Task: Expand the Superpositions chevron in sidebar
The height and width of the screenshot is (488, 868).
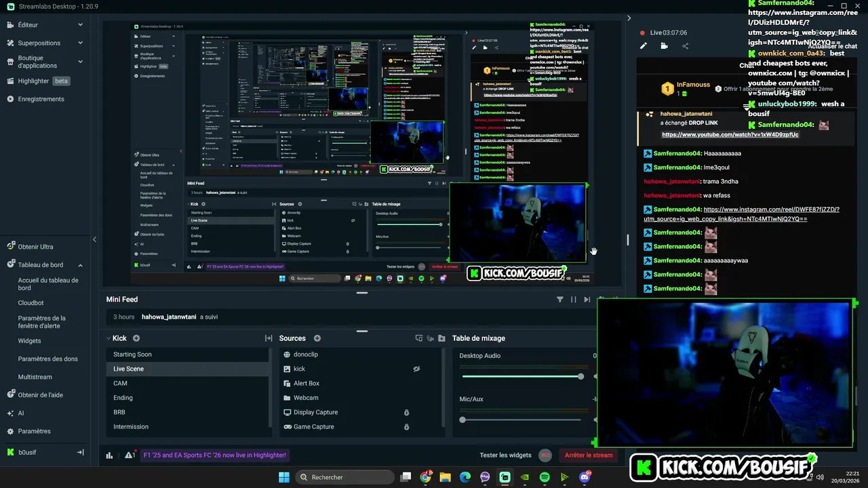Action: (x=80, y=43)
